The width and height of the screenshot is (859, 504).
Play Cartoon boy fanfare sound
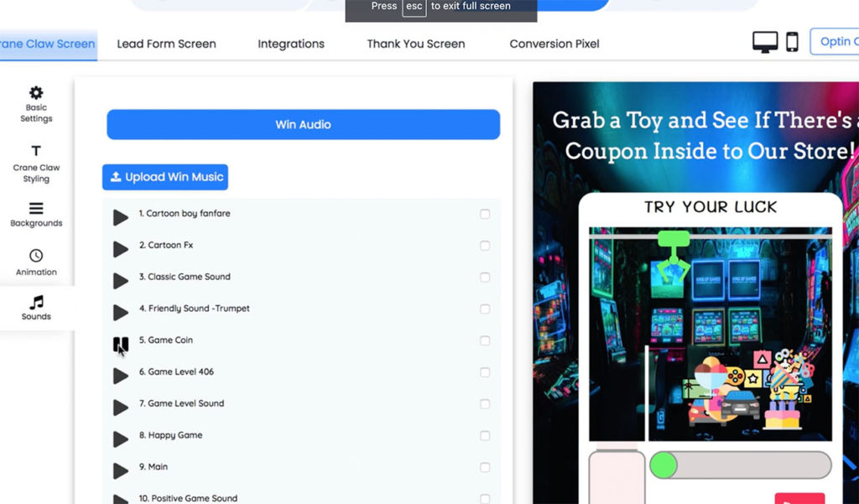[121, 217]
